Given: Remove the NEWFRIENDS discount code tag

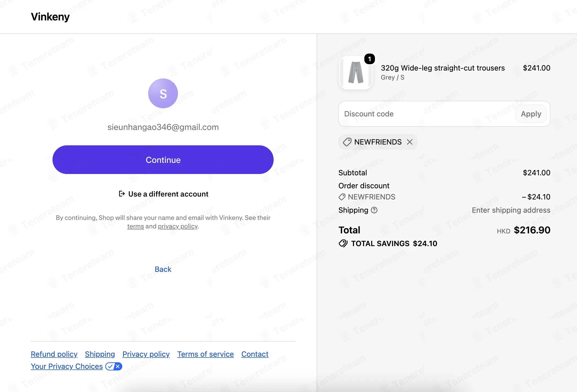Looking at the screenshot, I should coord(410,142).
